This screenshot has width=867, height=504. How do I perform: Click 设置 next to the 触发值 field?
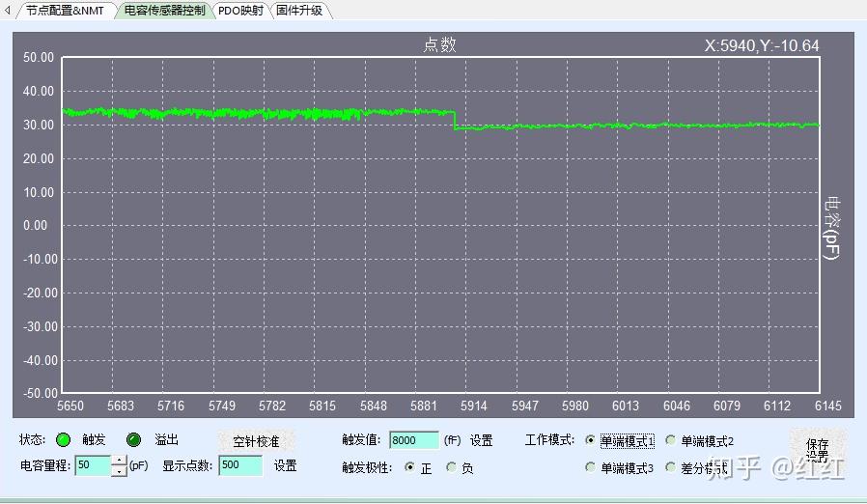click(481, 440)
